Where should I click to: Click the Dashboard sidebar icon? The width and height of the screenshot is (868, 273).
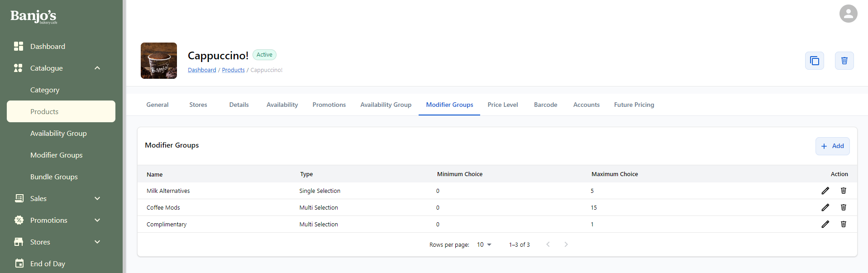click(19, 46)
